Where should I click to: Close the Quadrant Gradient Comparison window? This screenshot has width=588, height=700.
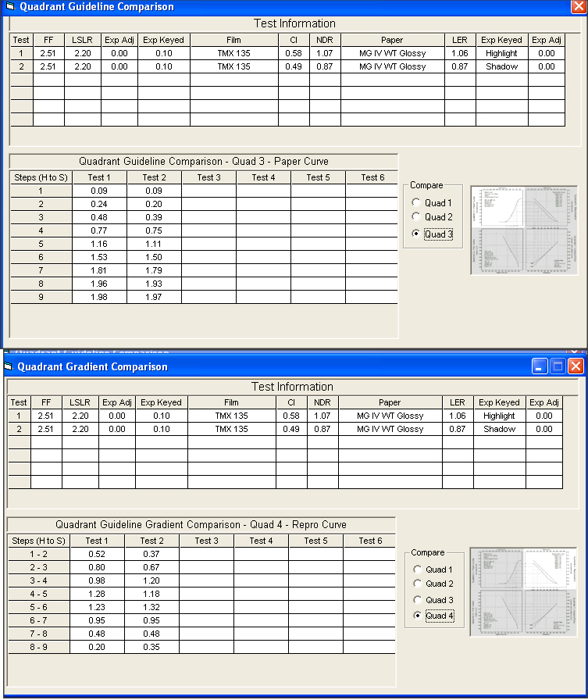[576, 366]
